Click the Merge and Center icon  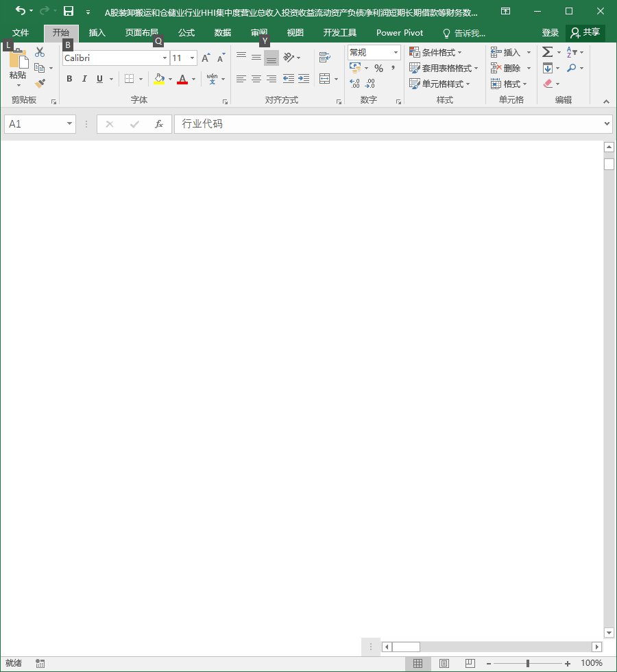coord(325,79)
